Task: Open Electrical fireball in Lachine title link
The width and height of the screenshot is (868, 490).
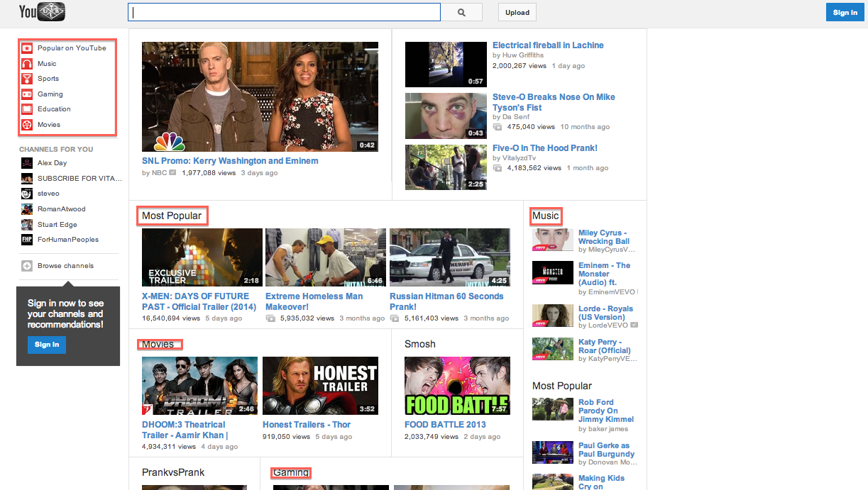Action: tap(548, 45)
